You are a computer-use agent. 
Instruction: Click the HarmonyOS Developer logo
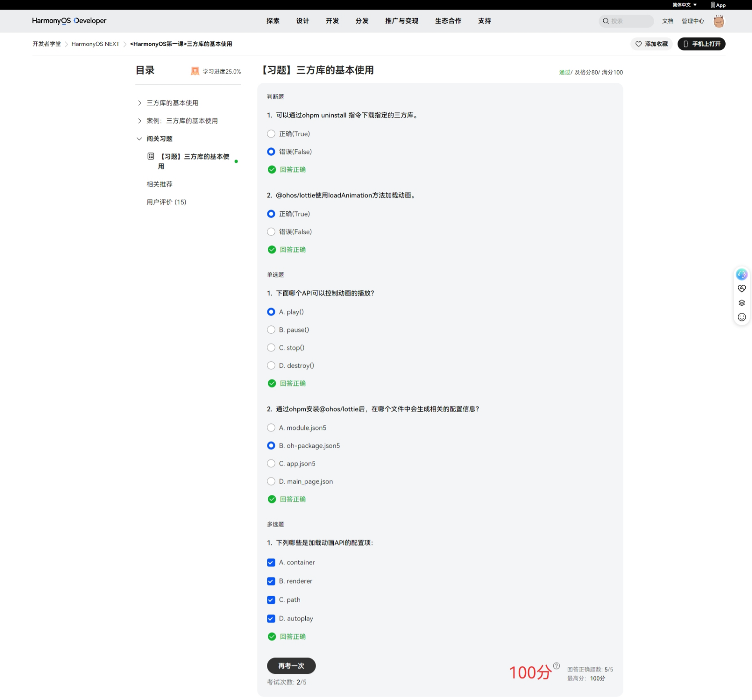click(69, 21)
